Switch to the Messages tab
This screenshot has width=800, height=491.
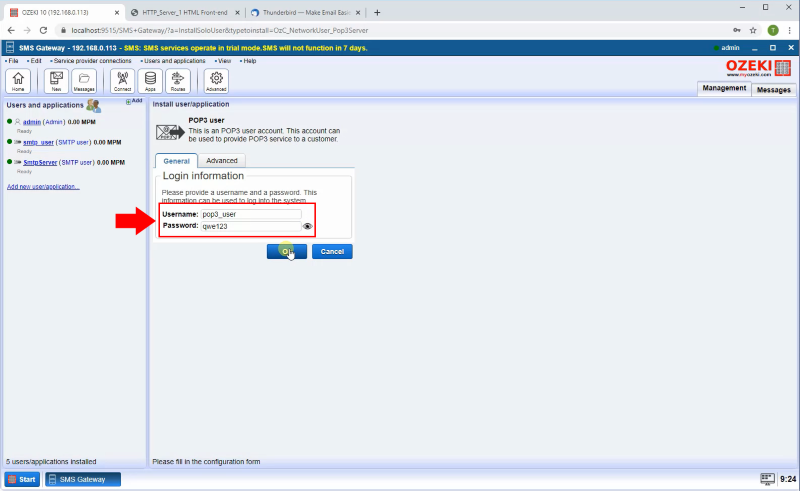coord(773,90)
